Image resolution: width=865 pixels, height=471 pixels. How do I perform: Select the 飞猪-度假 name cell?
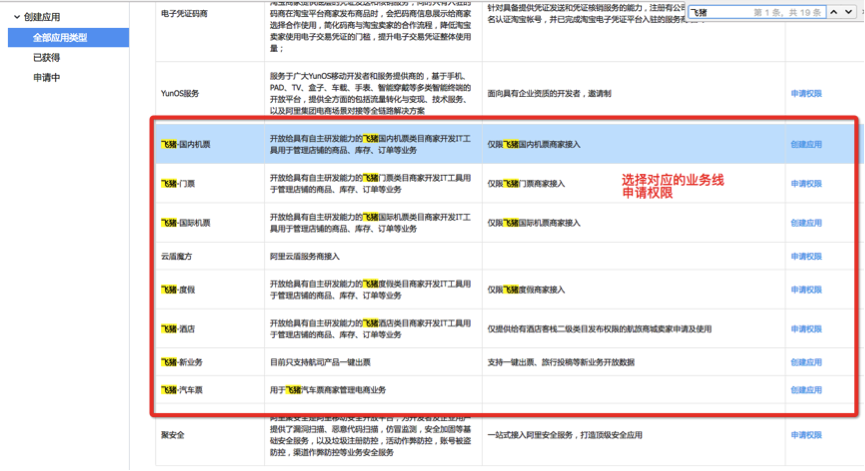pos(178,290)
